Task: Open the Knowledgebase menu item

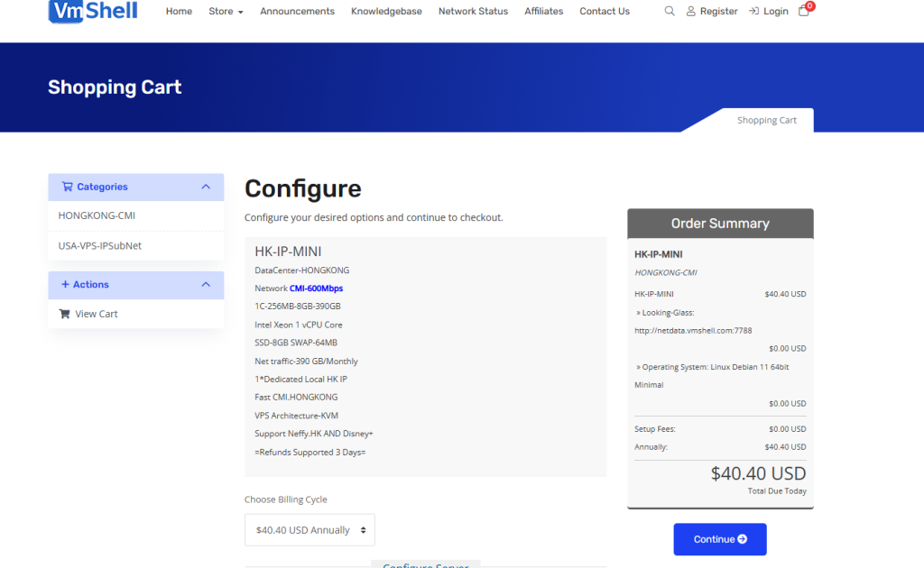Action: pyautogui.click(x=386, y=12)
